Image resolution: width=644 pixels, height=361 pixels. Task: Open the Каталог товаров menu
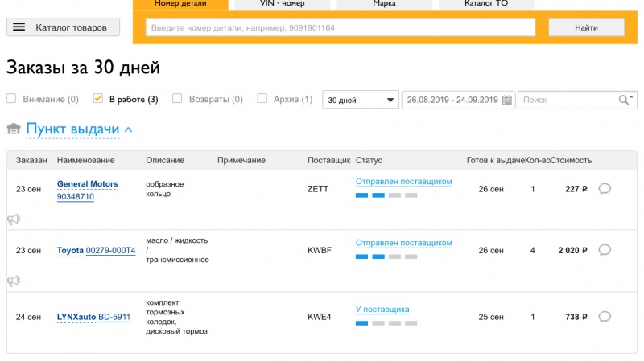pyautogui.click(x=63, y=27)
